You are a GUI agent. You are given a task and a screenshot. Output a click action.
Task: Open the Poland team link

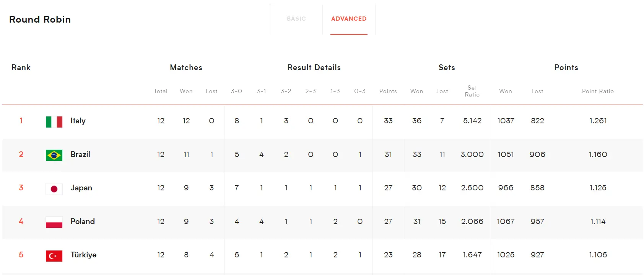click(x=83, y=221)
